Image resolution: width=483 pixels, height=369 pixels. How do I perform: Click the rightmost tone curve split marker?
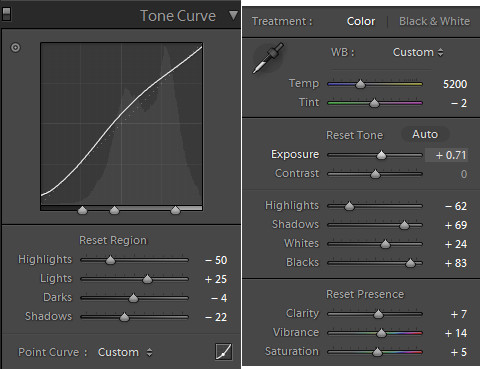175,210
